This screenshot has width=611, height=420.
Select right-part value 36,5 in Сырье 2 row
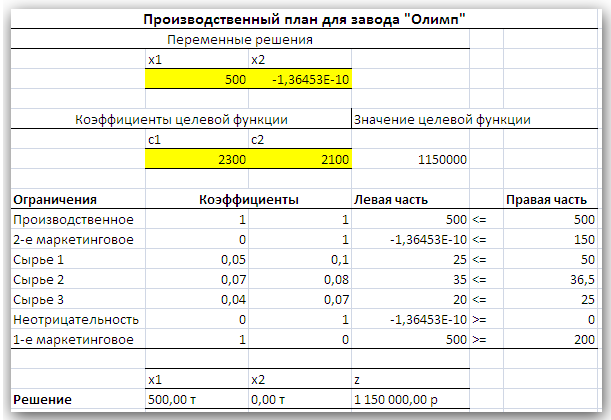(x=550, y=279)
